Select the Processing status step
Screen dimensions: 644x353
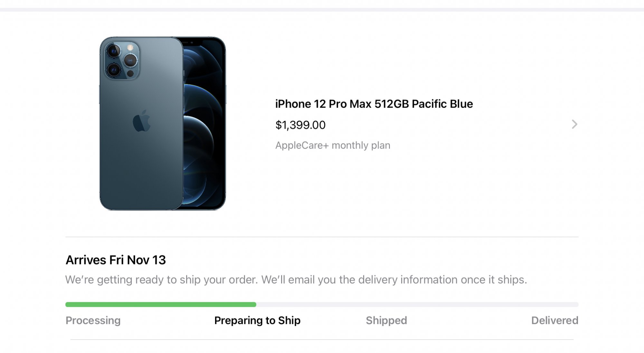[x=93, y=320]
